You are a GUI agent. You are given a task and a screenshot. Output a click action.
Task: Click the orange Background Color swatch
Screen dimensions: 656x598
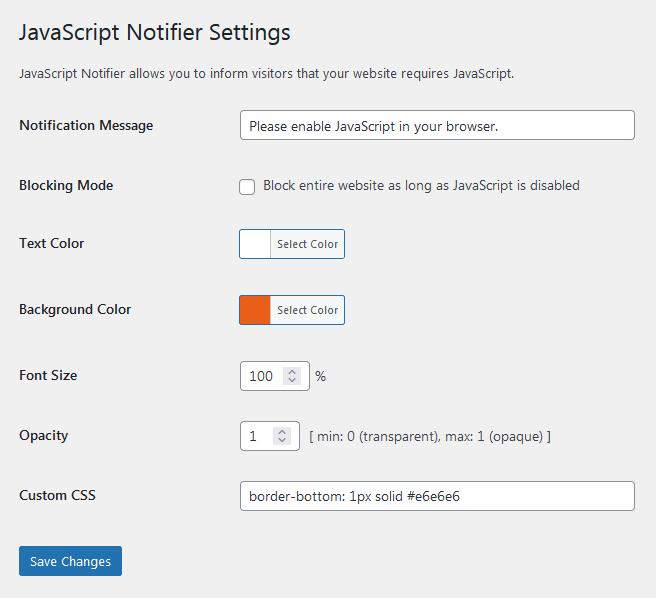coord(256,310)
